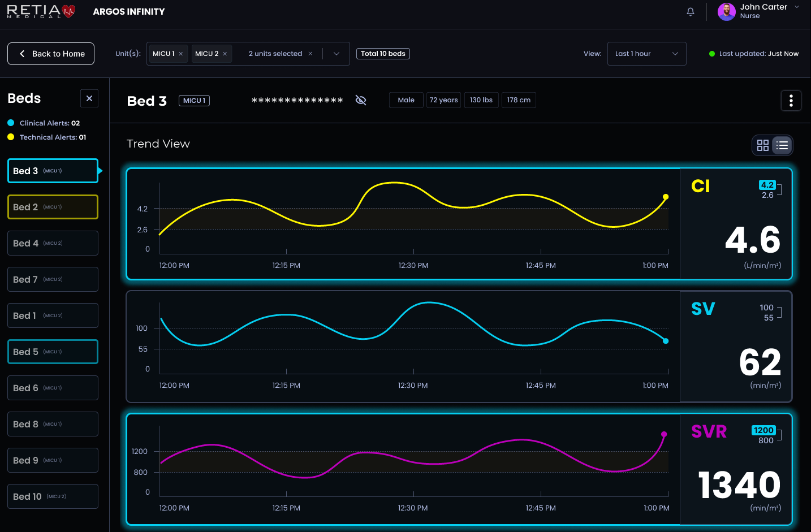Select the list view layout icon
Image resolution: width=811 pixels, height=532 pixels.
point(782,145)
